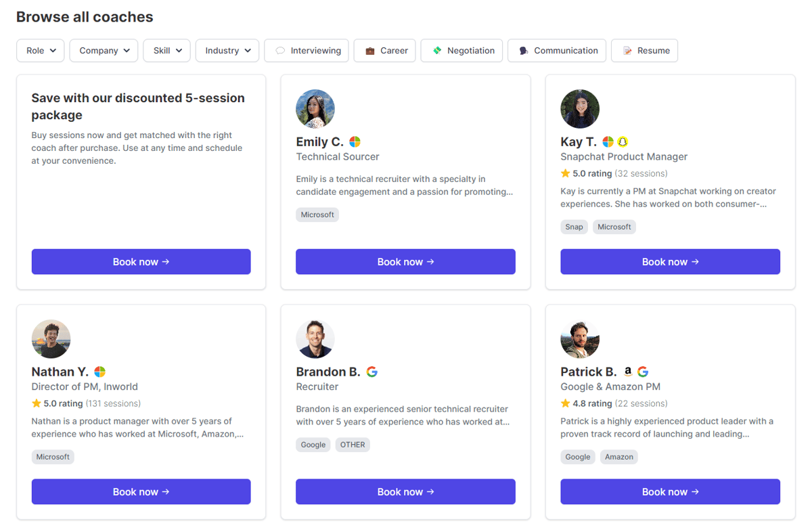Click Book now on Kay T.'s card

[670, 262]
